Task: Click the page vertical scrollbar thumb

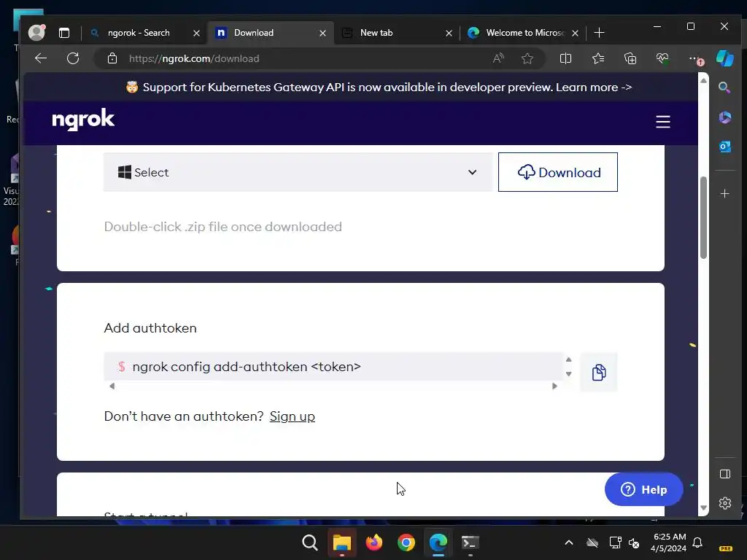Action: (703, 217)
